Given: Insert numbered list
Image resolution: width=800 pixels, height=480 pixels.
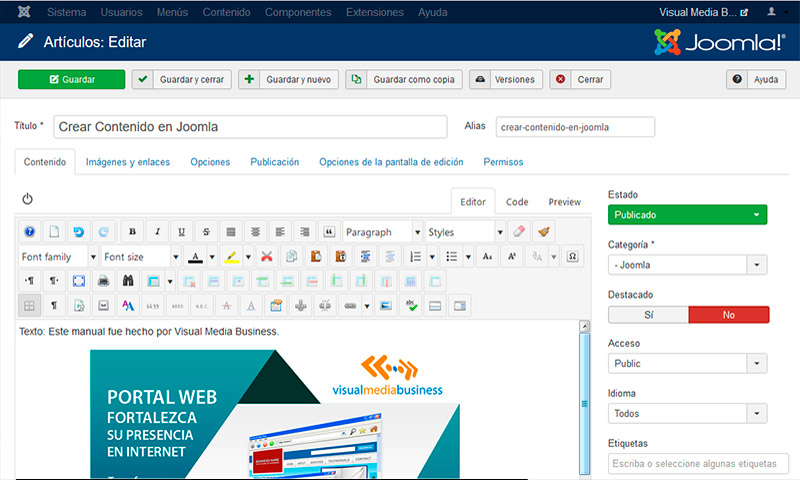Looking at the screenshot, I should pyautogui.click(x=416, y=256).
